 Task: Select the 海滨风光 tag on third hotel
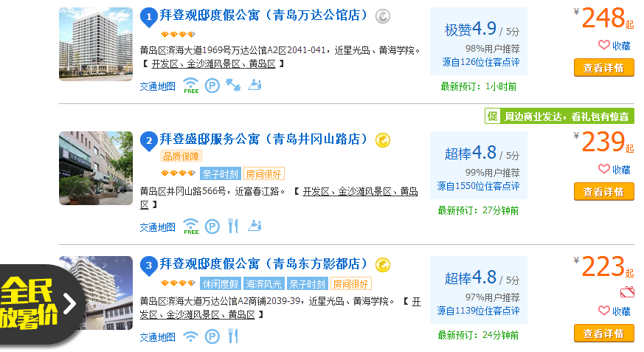tap(264, 284)
